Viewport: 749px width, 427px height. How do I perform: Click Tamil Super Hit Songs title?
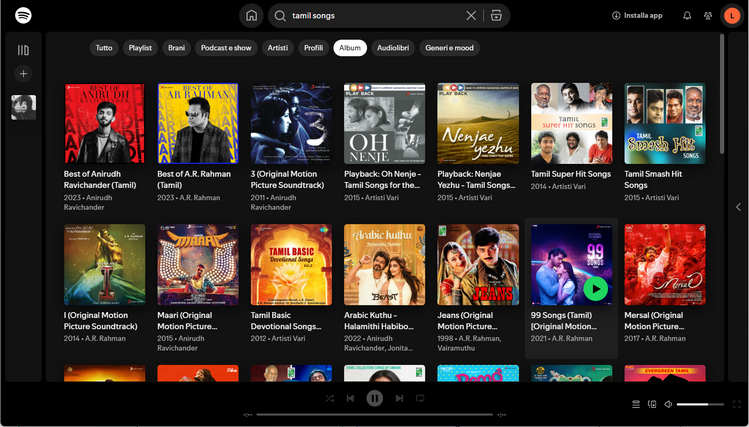pyautogui.click(x=571, y=174)
